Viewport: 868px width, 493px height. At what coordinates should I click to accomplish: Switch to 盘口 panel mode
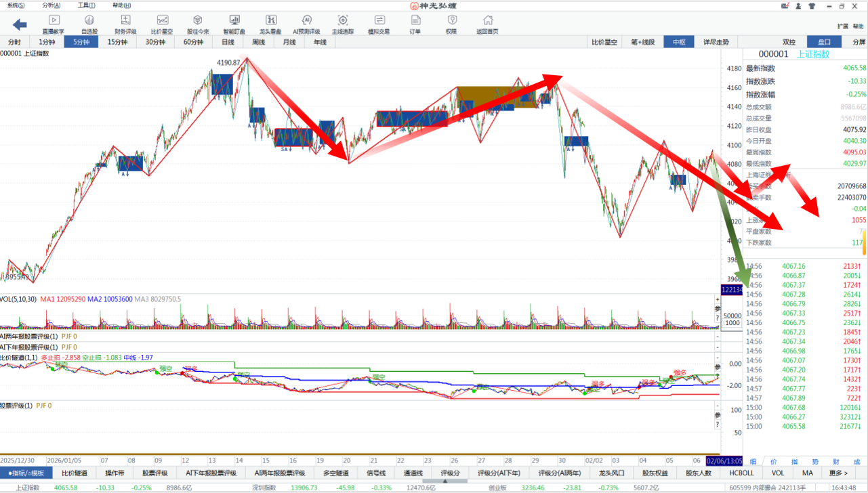click(824, 42)
